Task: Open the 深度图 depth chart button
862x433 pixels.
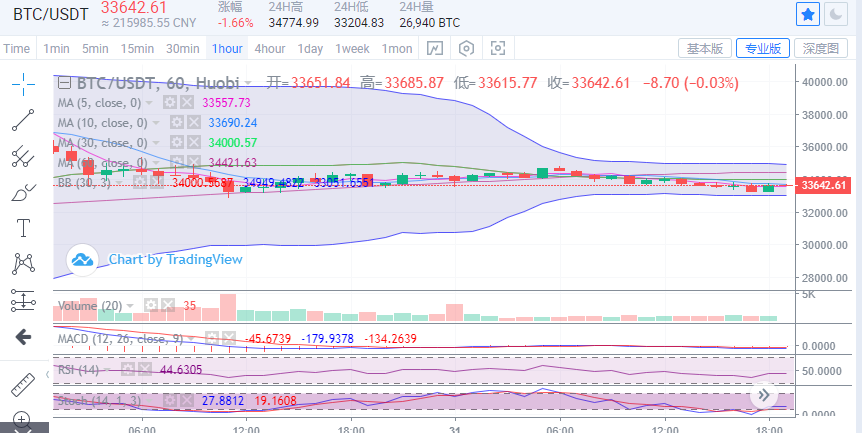Action: click(x=821, y=48)
